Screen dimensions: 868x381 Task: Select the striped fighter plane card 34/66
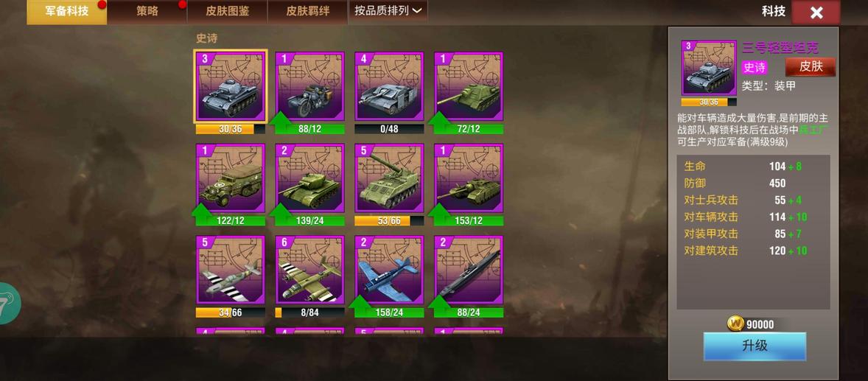tap(231, 270)
